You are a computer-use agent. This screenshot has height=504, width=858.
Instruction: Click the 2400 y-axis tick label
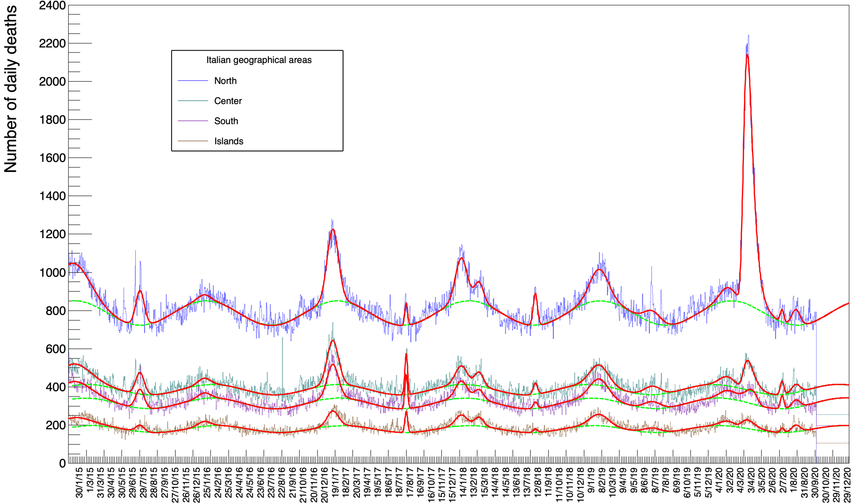(x=52, y=6)
